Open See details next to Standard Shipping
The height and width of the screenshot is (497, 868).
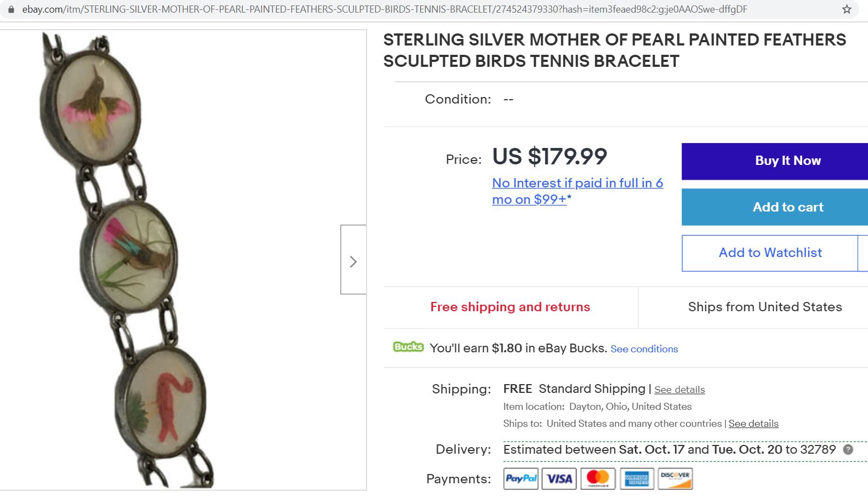click(679, 390)
